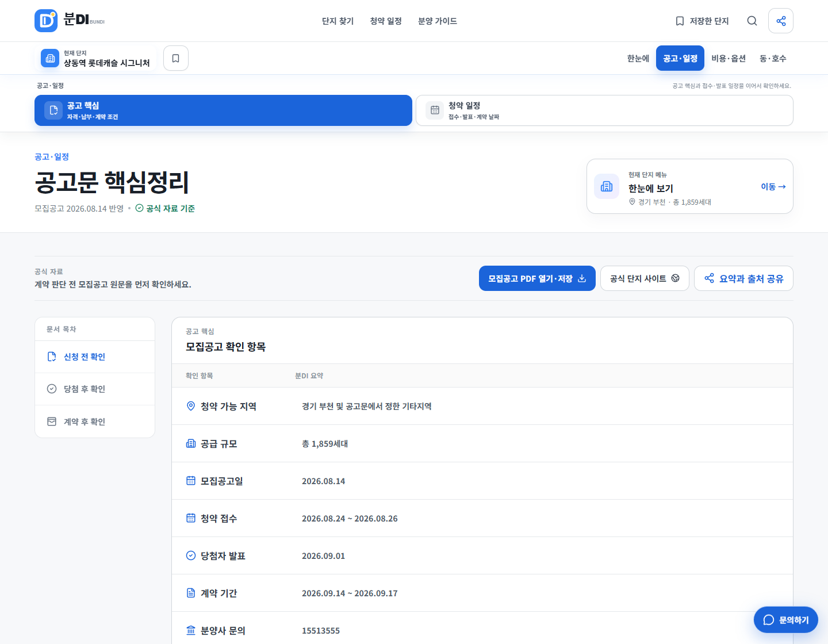Select the 청약 일정 접수·발표·계약 날짜 card
The width and height of the screenshot is (828, 644).
[604, 110]
